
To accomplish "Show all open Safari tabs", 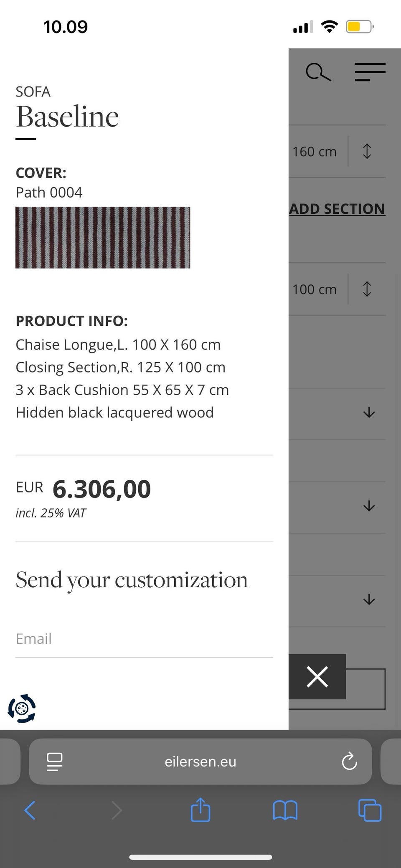I will (x=370, y=810).
